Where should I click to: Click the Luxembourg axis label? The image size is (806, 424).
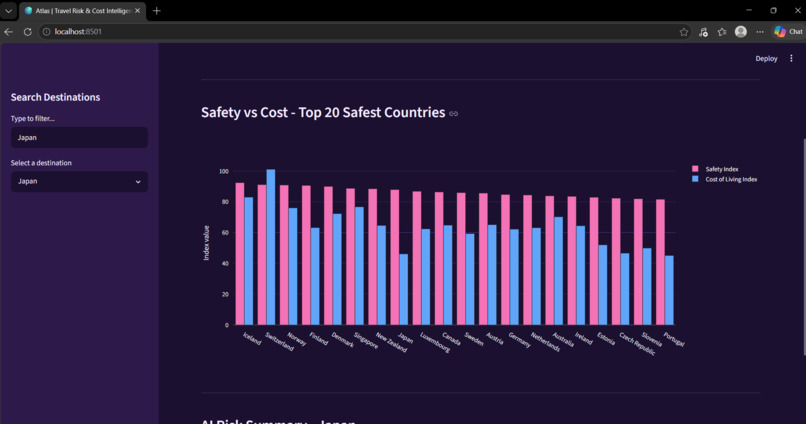(x=435, y=342)
